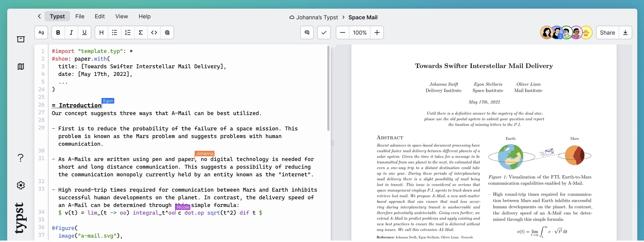Viewport: 644px width, 242px height.
Task: Insert a heading with the H button
Action: coord(102,32)
